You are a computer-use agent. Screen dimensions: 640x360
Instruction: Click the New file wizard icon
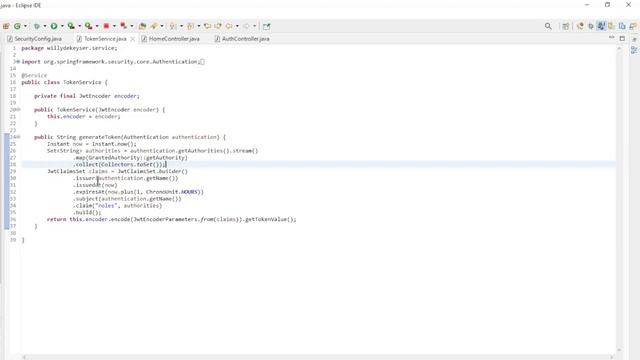6,26
